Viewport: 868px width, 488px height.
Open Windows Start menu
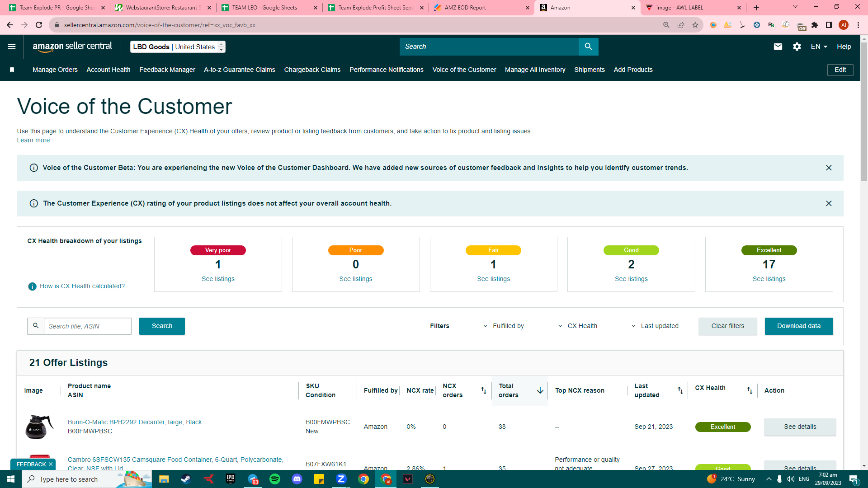pos(11,479)
